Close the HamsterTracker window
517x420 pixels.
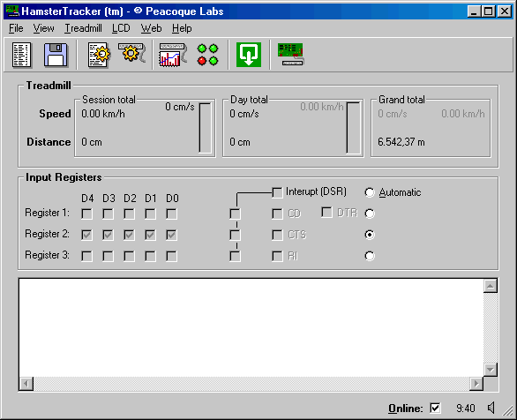click(505, 11)
